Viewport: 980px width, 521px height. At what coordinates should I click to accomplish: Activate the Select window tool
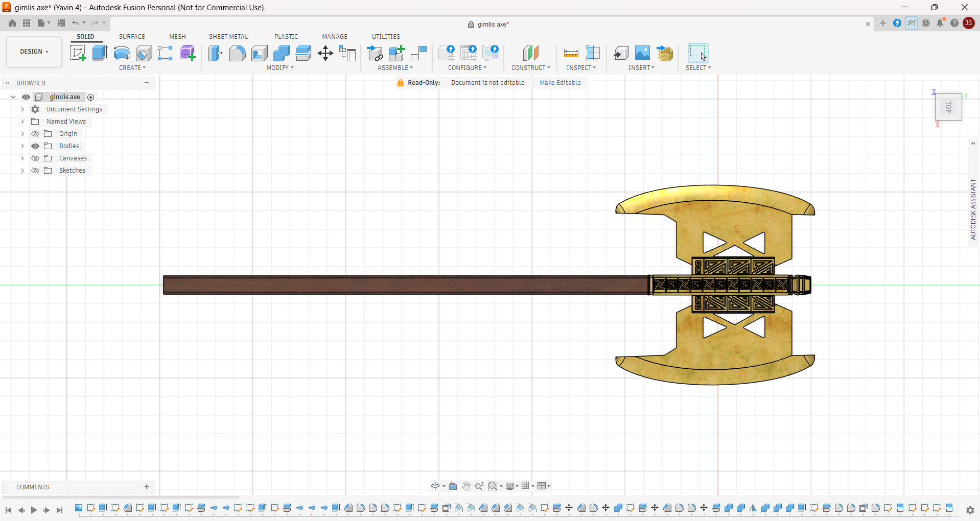click(698, 53)
